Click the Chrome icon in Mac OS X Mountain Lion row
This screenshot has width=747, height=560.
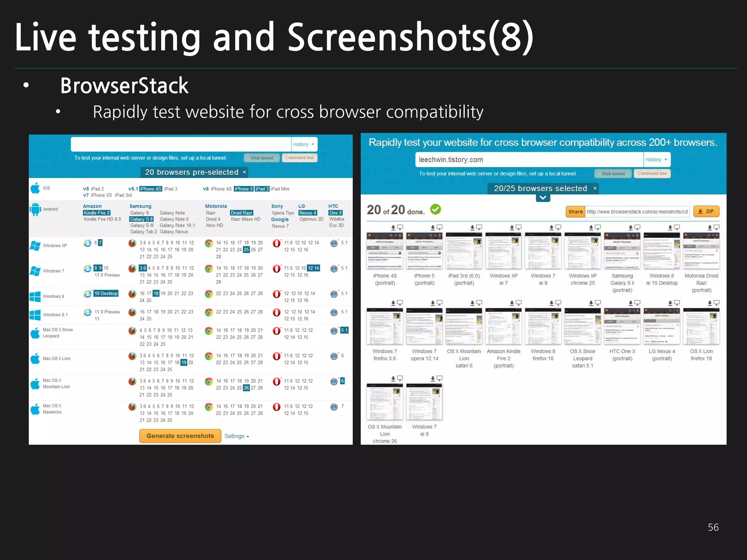[209, 381]
